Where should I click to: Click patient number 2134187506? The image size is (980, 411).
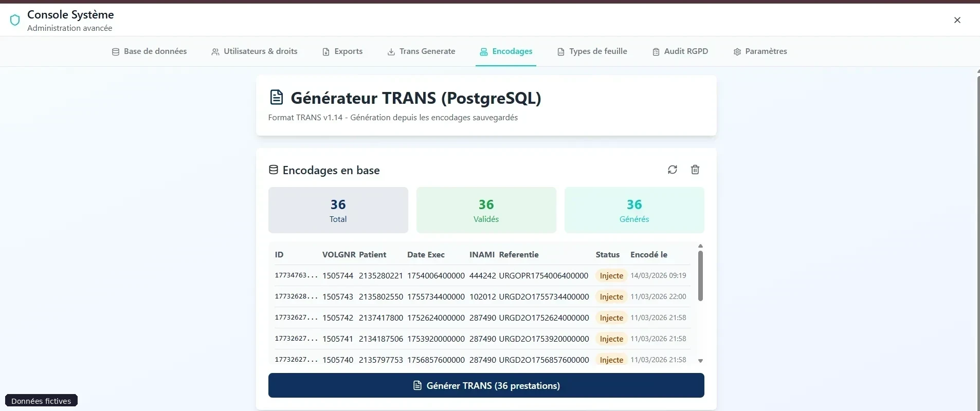381,339
